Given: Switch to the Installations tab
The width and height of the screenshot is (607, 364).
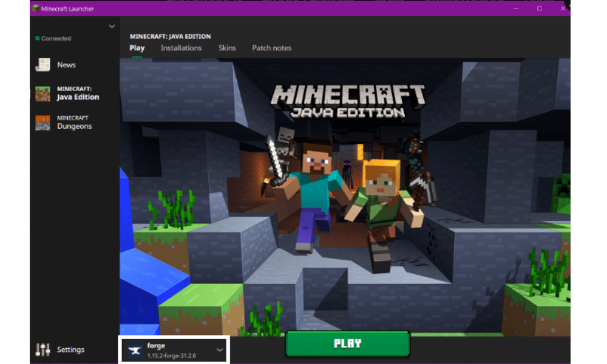Looking at the screenshot, I should click(x=181, y=48).
